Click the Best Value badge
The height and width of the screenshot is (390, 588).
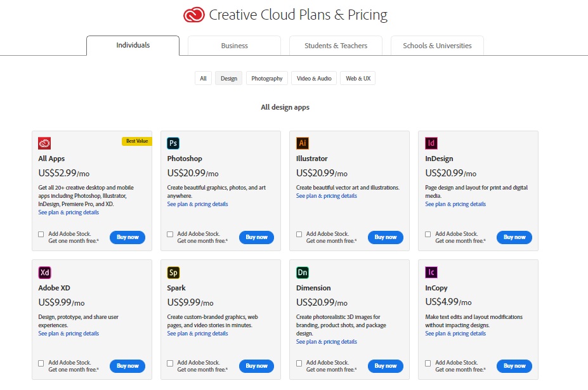click(136, 141)
